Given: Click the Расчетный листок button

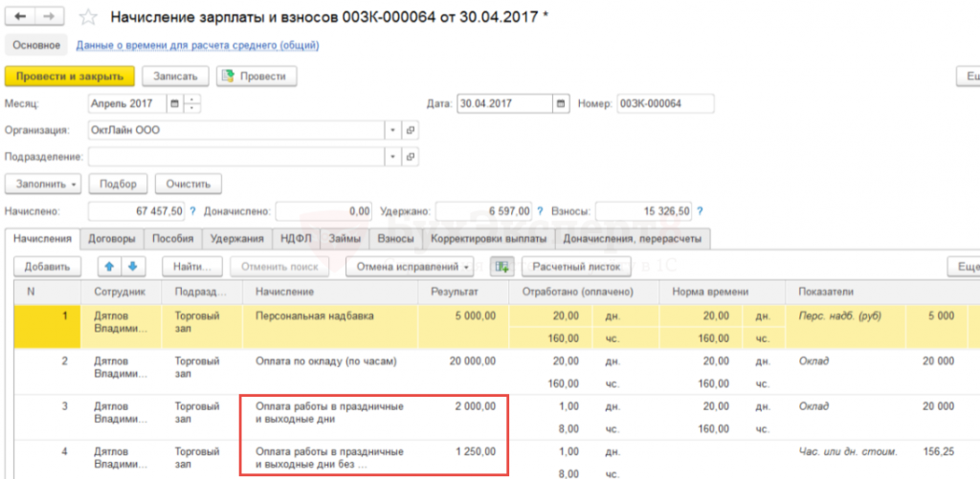Looking at the screenshot, I should point(576,266).
